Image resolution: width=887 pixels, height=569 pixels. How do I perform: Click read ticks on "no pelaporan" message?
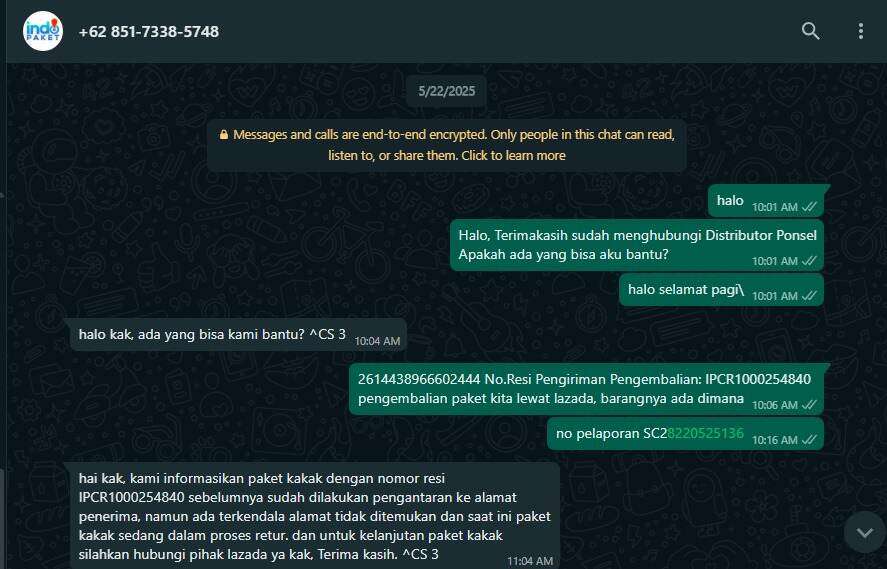pos(810,439)
